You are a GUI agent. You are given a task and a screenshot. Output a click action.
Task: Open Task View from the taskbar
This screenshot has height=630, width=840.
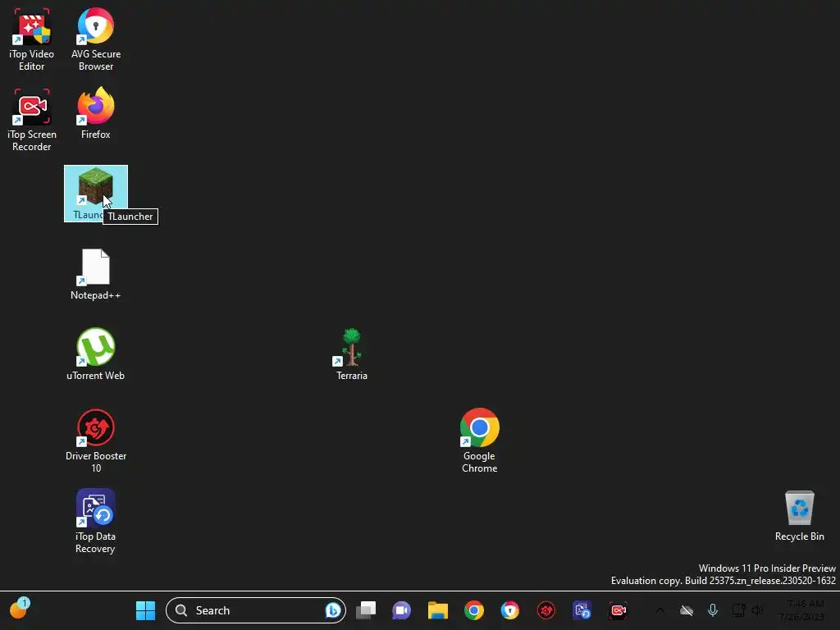click(x=366, y=610)
